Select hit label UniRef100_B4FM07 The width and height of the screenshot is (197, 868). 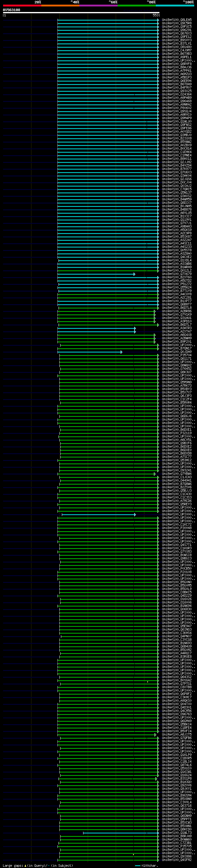coord(176,88)
